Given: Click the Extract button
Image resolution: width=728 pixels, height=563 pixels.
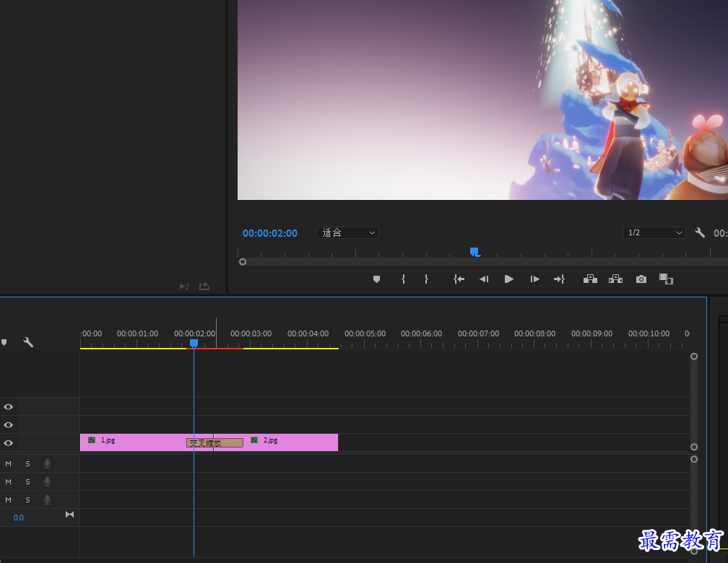Looking at the screenshot, I should pyautogui.click(x=615, y=279).
